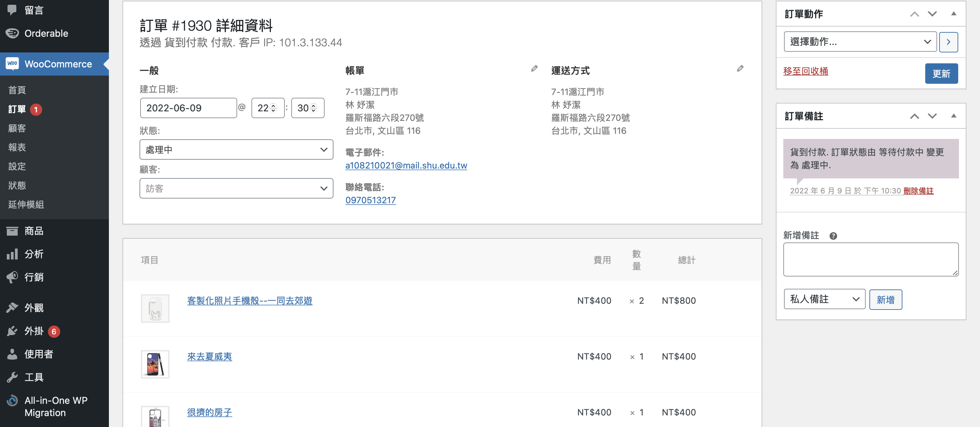Viewport: 980px width, 427px height.
Task: Go to 顧客 submenu under WooCommerce
Action: pyautogui.click(x=17, y=128)
